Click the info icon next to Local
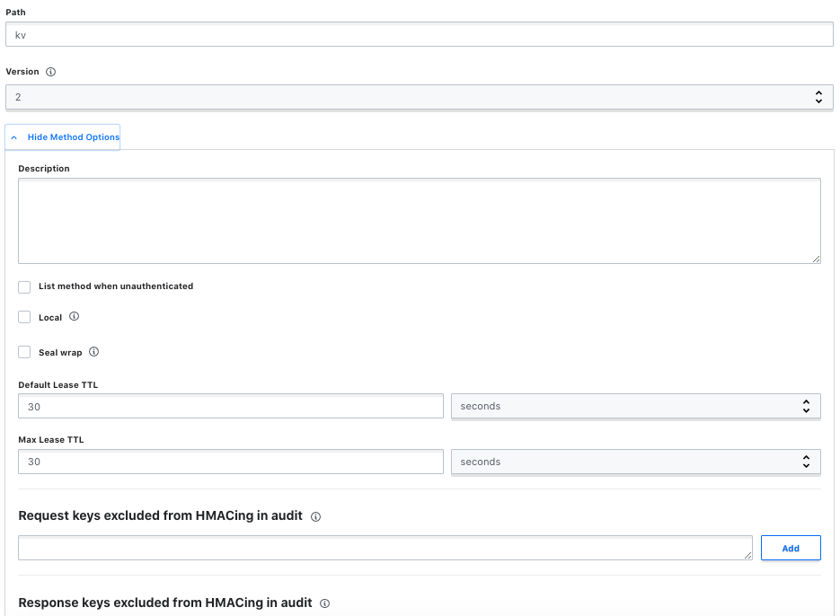 [75, 317]
